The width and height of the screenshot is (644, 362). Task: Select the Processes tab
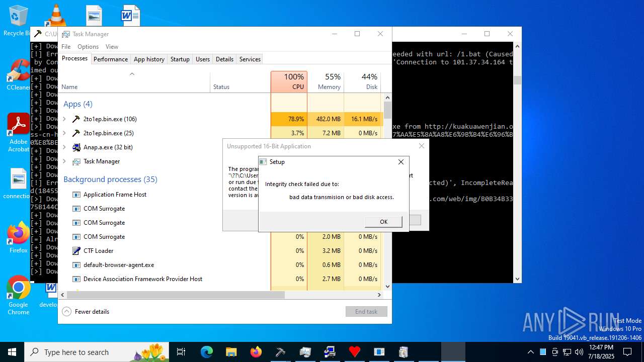[74, 58]
